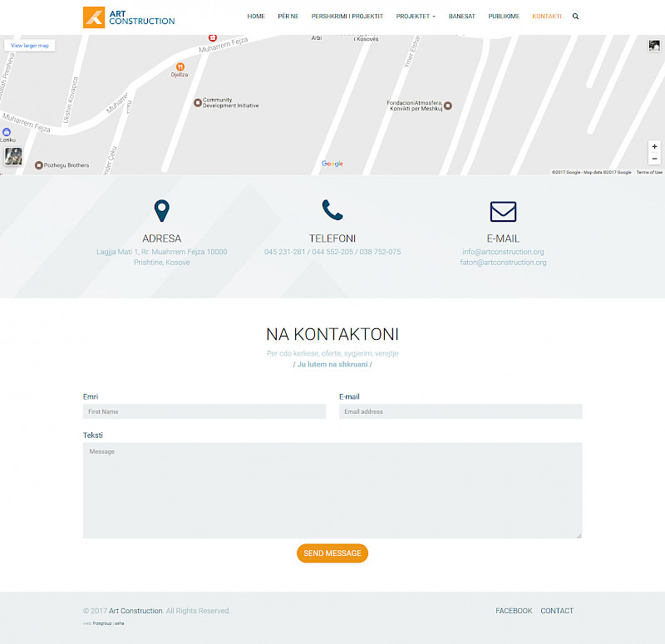Click the ADRESA heading
Screen dimensions: 665x644
pyautogui.click(x=161, y=238)
